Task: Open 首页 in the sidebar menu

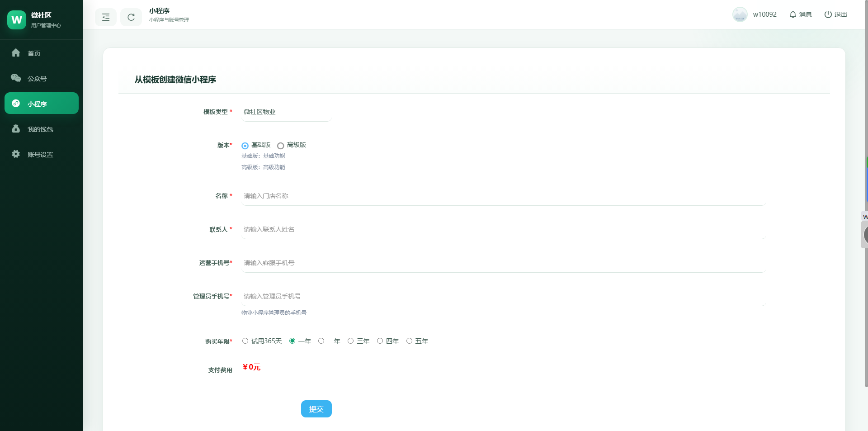Action: (42, 53)
